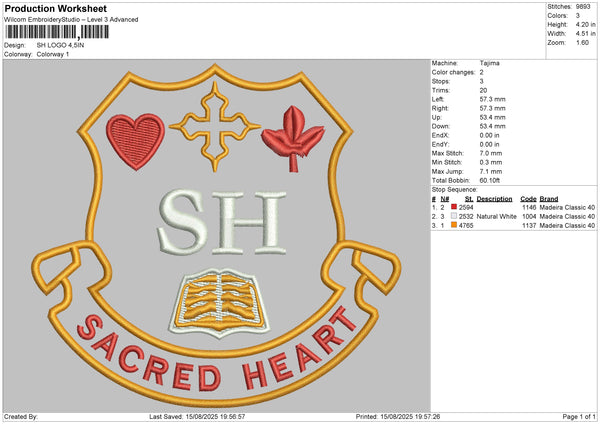Click the gold cross in the design preview
The height and width of the screenshot is (424, 600).
(x=215, y=126)
